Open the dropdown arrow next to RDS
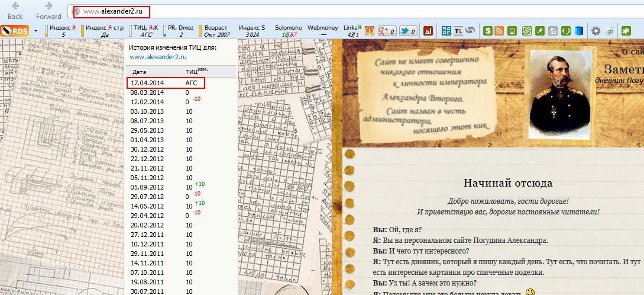 [x=36, y=30]
